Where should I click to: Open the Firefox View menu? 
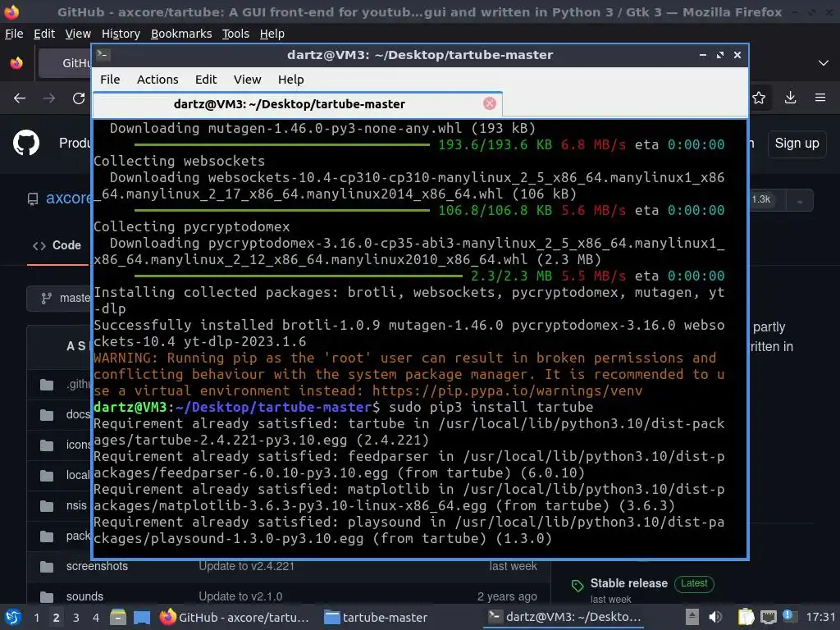coord(78,34)
